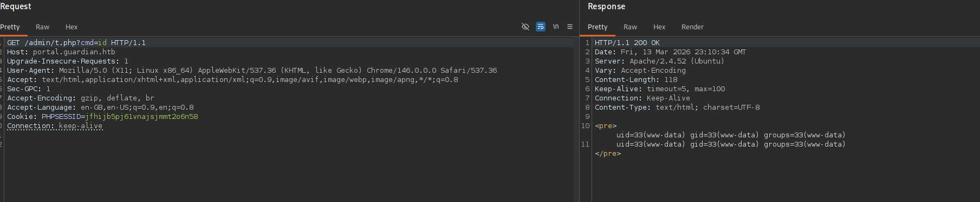Click the 'Upgrade-Insecure-Requests: 1' header
This screenshot has height=202, width=980.
[x=68, y=61]
